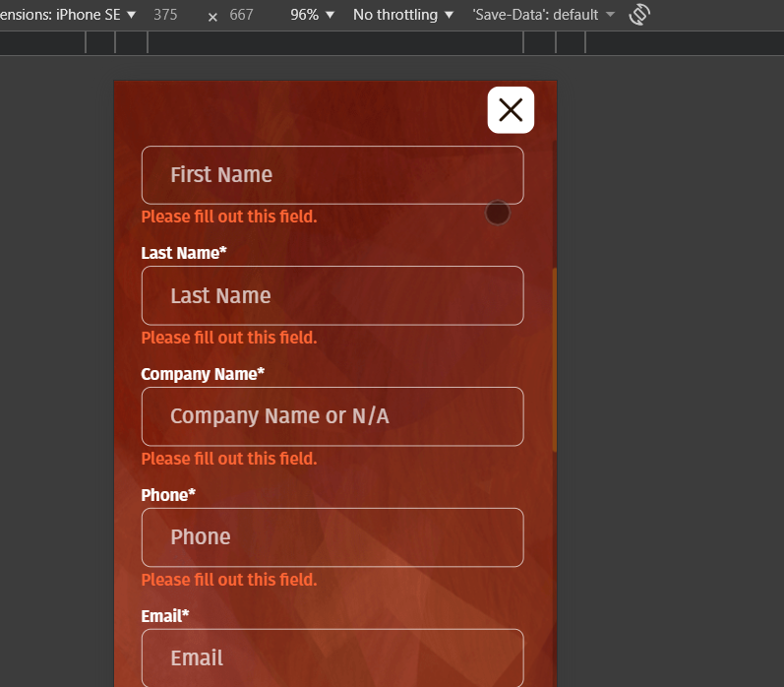Click the Email* label
The image size is (784, 687).
coord(165,616)
